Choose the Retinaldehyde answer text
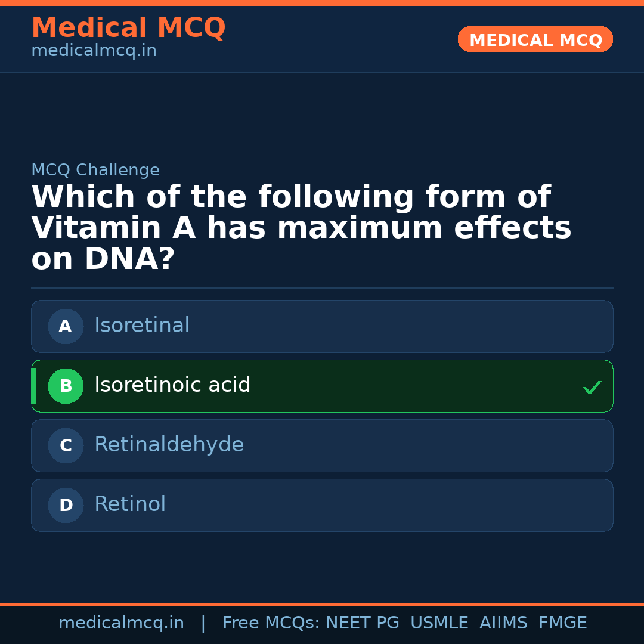 click(169, 445)
